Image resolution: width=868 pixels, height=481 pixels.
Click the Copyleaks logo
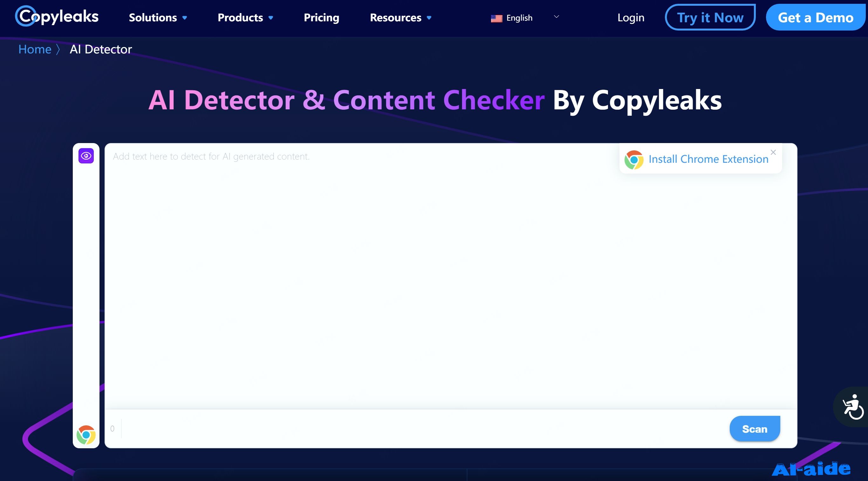point(57,16)
